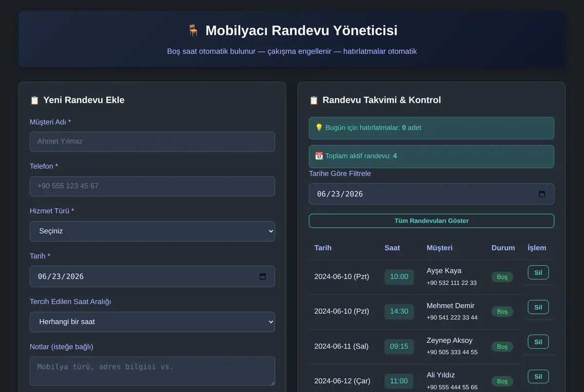This screenshot has width=584, height=392.
Task: Click phone number +90 505 333 44 55
Action: click(452, 353)
